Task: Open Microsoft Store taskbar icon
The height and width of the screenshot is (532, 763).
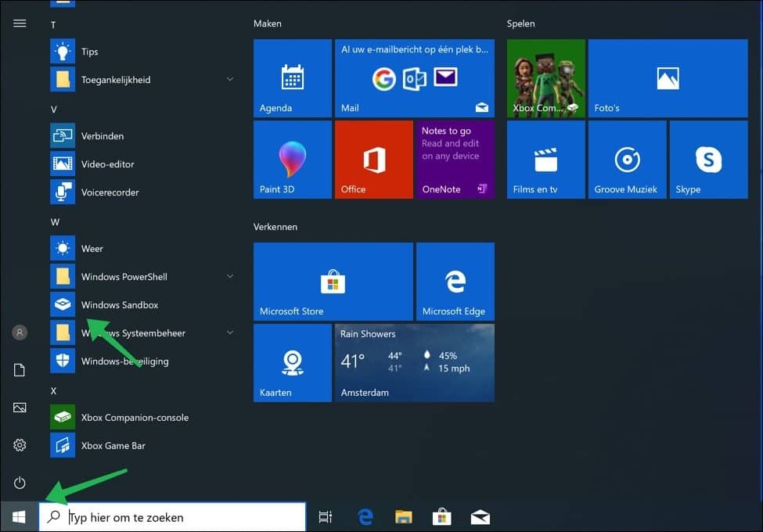Action: [x=442, y=517]
